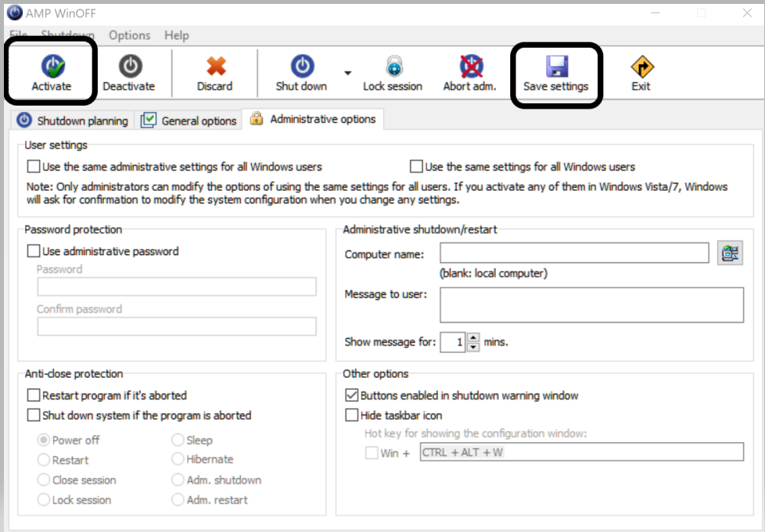Open the Options menu
Image resolution: width=765 pixels, height=532 pixels.
click(x=129, y=35)
